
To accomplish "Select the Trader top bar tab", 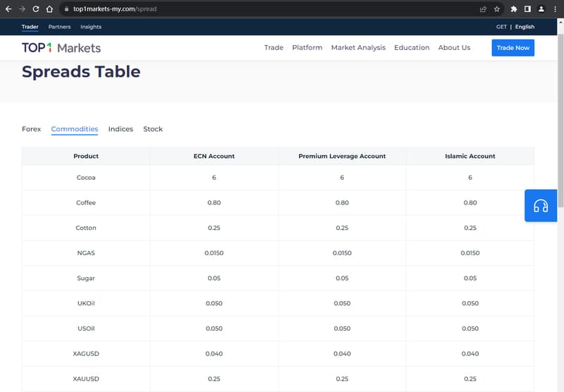I will [30, 27].
